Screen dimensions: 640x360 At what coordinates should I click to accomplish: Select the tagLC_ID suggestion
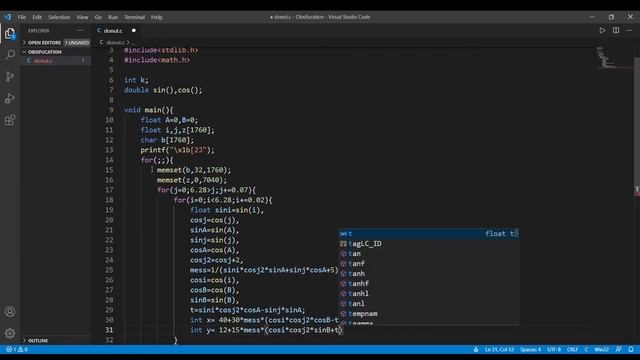click(429, 244)
